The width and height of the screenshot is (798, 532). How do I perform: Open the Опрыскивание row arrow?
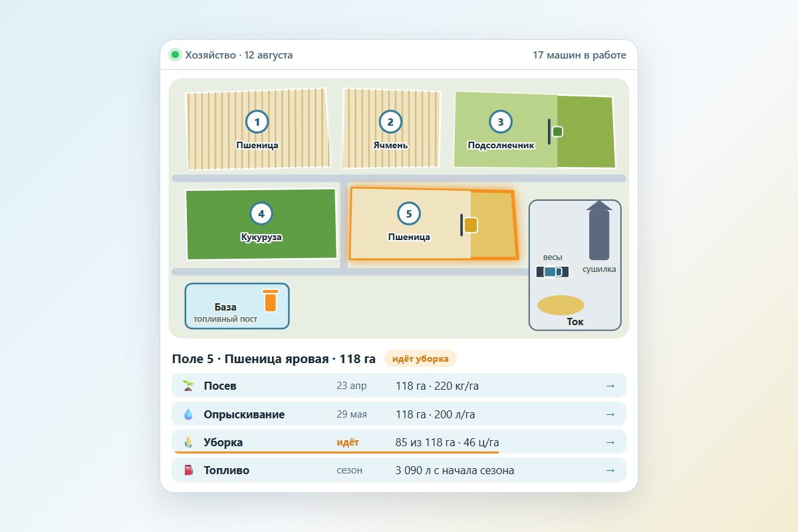click(x=610, y=414)
